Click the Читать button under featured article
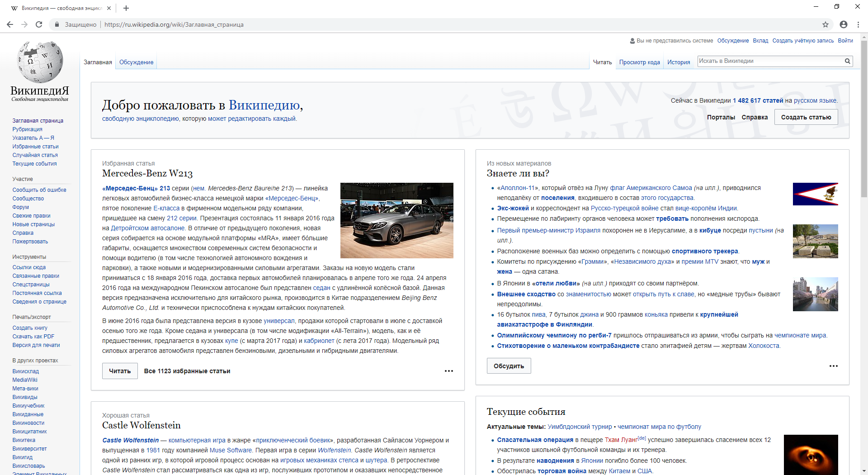Viewport: 868px width, 475px height. [120, 371]
